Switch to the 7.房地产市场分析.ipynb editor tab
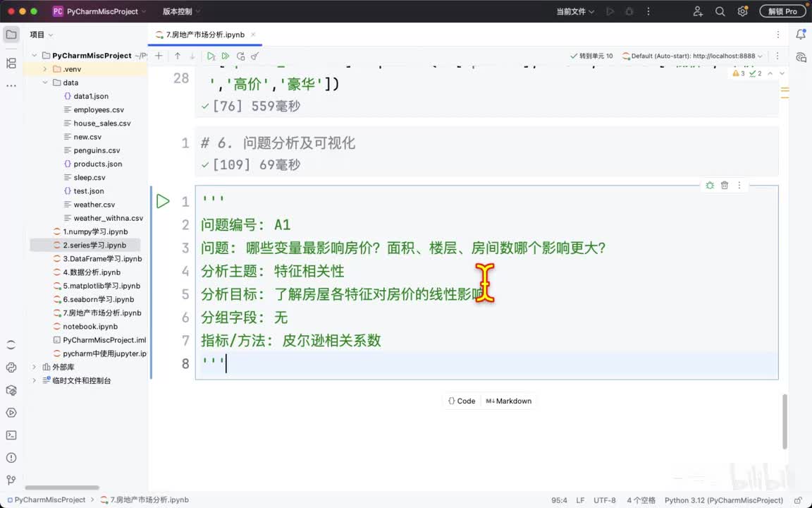 point(205,35)
